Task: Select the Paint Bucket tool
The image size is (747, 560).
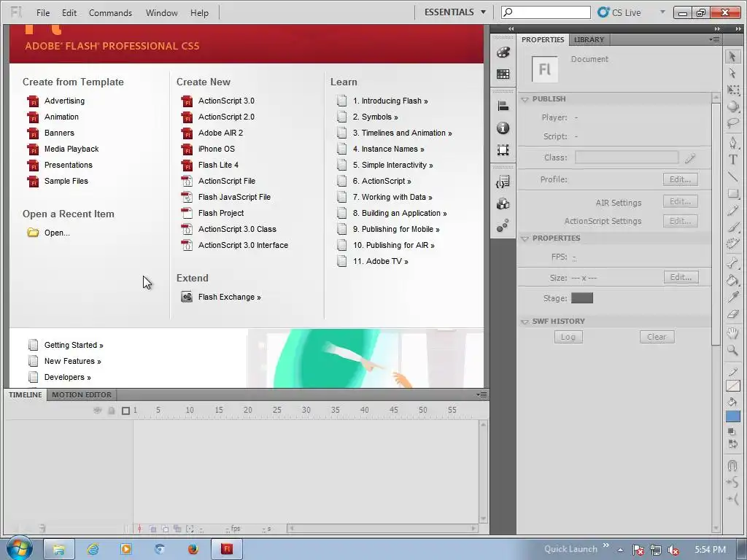Action: coord(732,279)
